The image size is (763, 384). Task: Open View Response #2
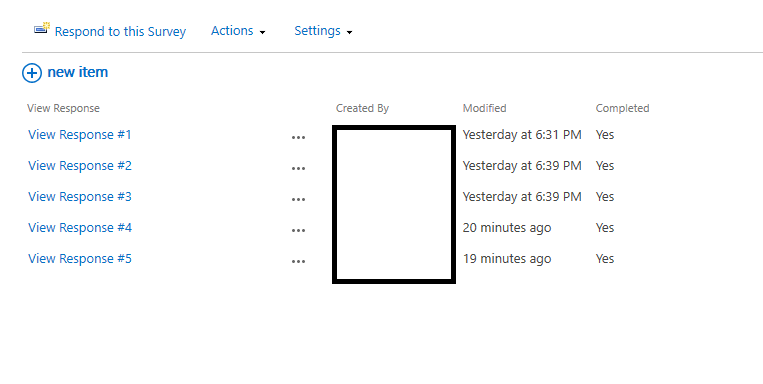(x=80, y=165)
